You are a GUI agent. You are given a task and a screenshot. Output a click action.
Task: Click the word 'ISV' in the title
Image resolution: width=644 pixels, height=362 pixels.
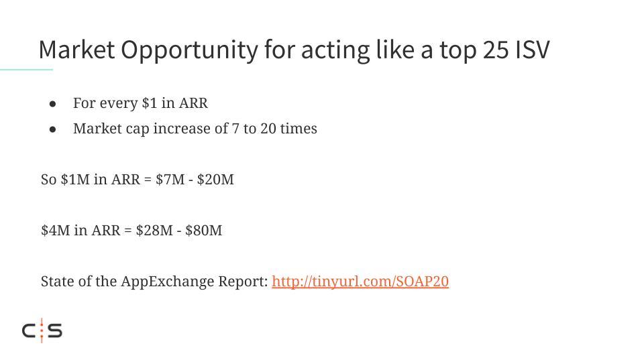[532, 50]
